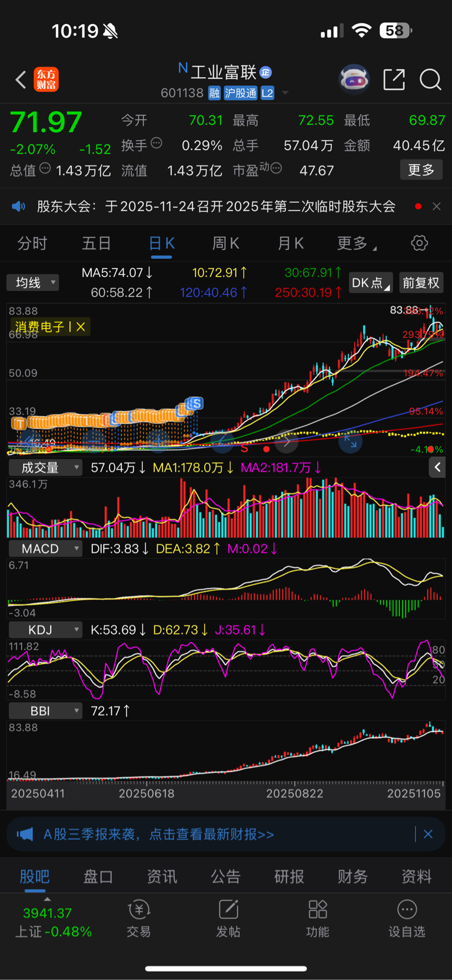Image resolution: width=452 pixels, height=980 pixels.
Task: Open the search magnifier icon
Action: coord(430,79)
